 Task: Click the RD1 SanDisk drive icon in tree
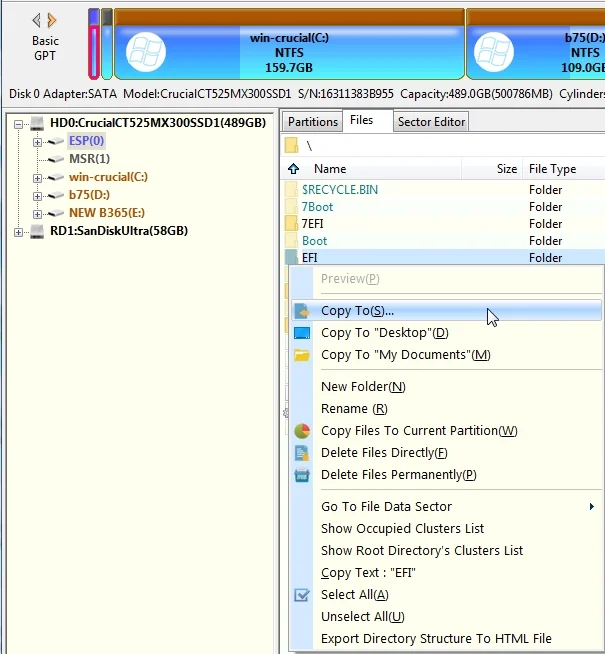click(37, 231)
